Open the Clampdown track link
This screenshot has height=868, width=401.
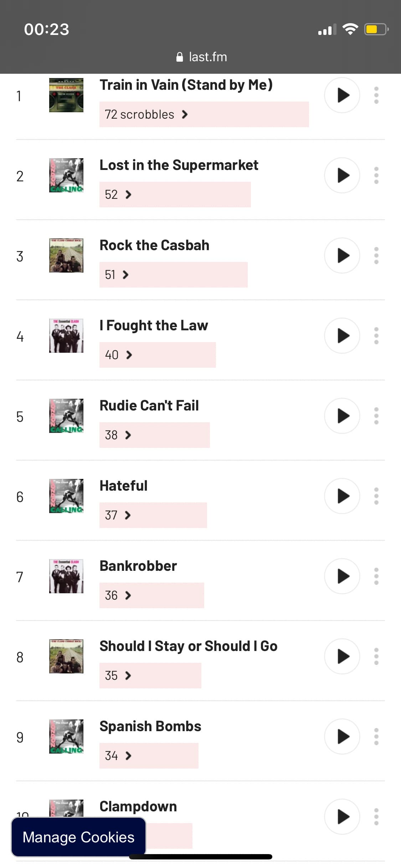click(138, 806)
